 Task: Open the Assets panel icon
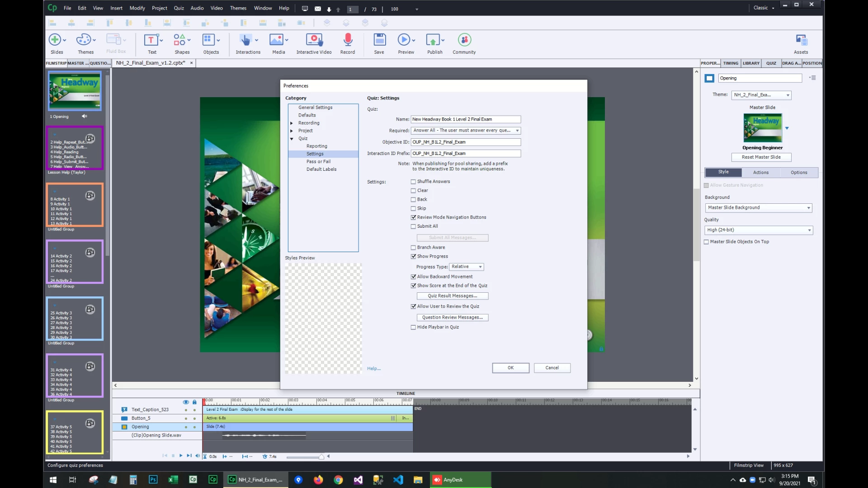coord(801,40)
